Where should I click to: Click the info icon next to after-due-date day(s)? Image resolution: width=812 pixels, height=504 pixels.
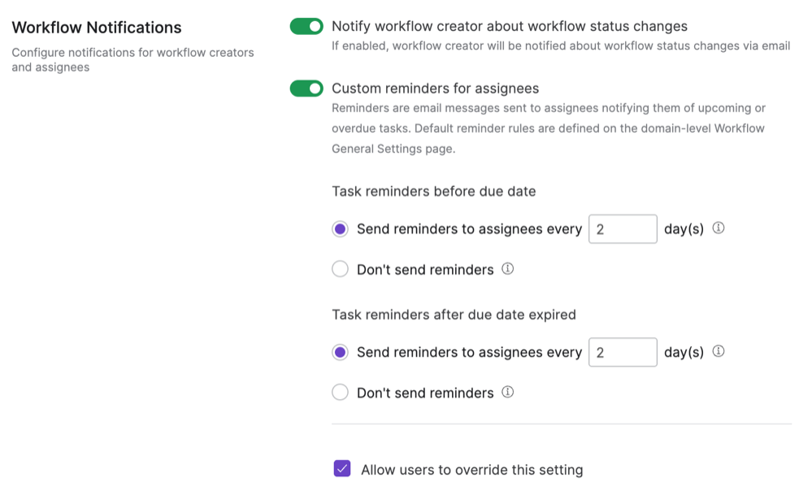click(x=718, y=352)
